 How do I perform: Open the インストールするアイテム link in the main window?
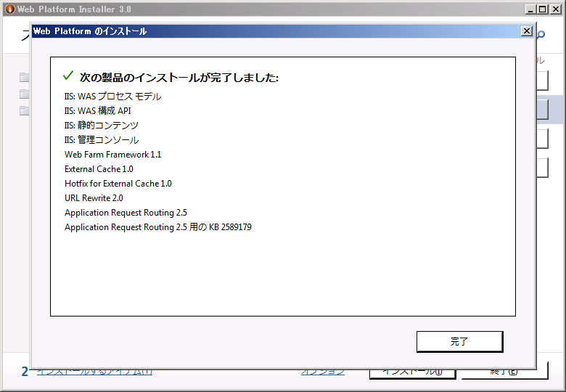pos(94,372)
